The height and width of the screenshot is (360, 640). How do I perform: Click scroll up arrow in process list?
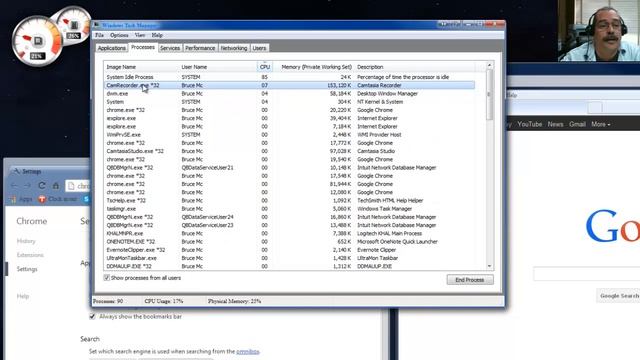point(489,65)
